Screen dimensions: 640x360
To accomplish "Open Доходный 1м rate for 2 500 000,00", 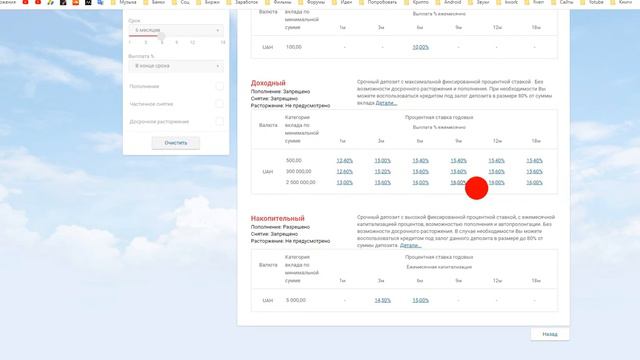I will [344, 183].
